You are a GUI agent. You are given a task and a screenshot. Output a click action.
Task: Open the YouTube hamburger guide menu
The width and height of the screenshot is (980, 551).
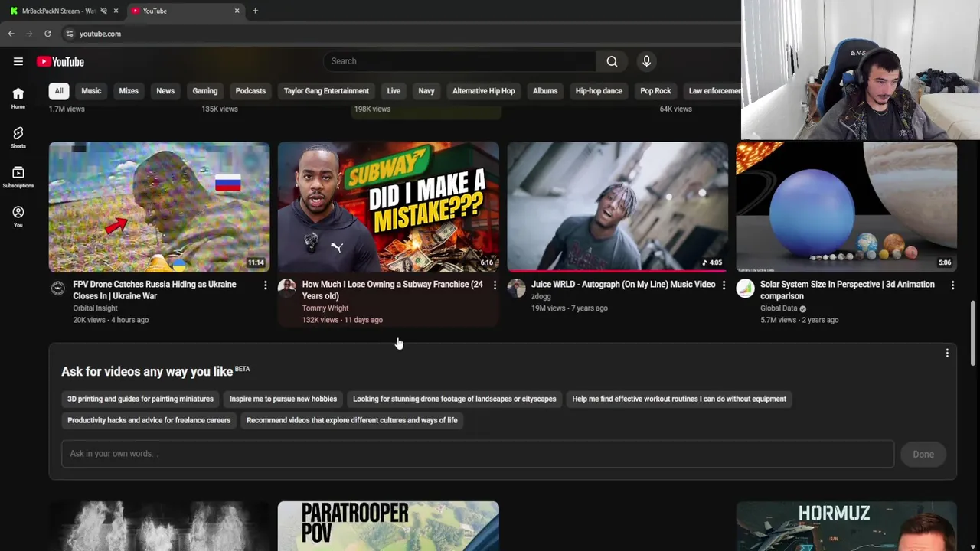(18, 61)
